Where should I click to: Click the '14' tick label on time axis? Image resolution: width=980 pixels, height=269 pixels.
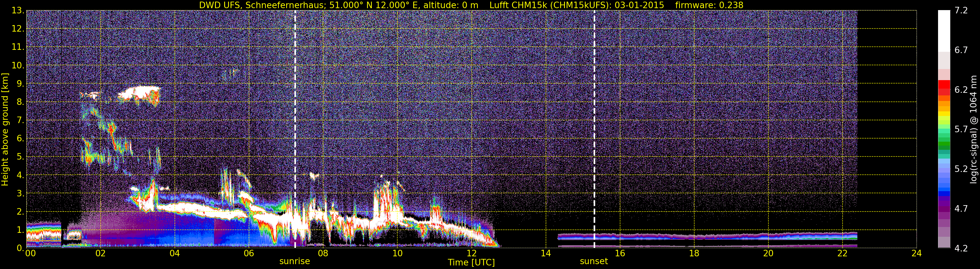pos(545,253)
